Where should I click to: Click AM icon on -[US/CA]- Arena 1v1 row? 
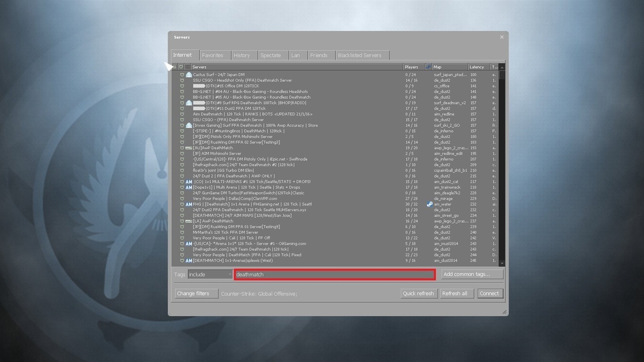click(x=189, y=244)
